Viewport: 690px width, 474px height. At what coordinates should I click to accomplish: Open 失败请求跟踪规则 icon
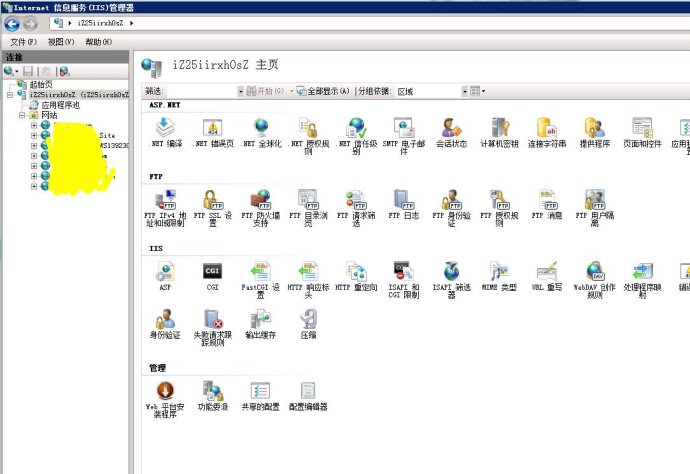(213, 319)
